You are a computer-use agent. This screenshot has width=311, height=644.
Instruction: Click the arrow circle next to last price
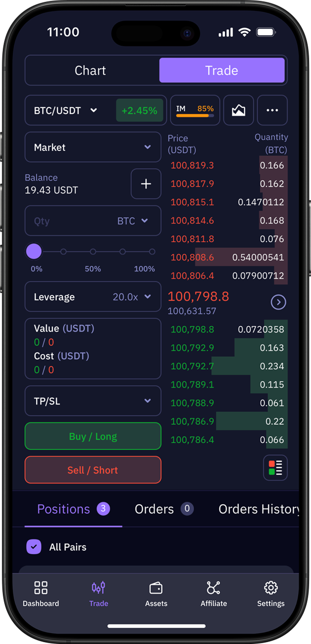[x=278, y=302]
